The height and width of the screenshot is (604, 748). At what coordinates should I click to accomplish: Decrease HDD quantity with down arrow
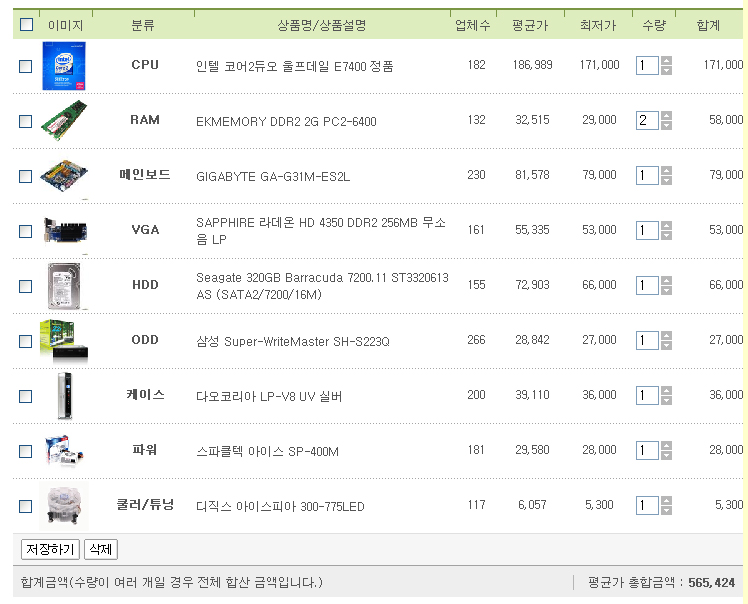666,290
